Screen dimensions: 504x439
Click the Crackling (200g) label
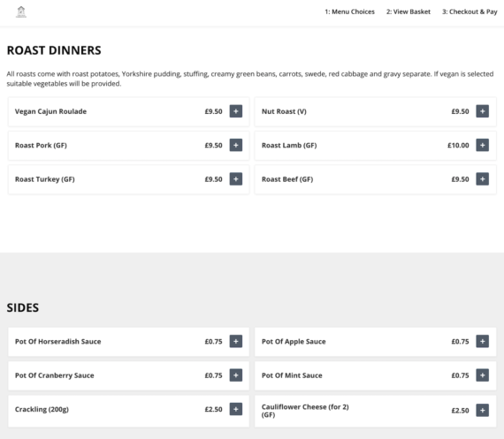point(42,409)
